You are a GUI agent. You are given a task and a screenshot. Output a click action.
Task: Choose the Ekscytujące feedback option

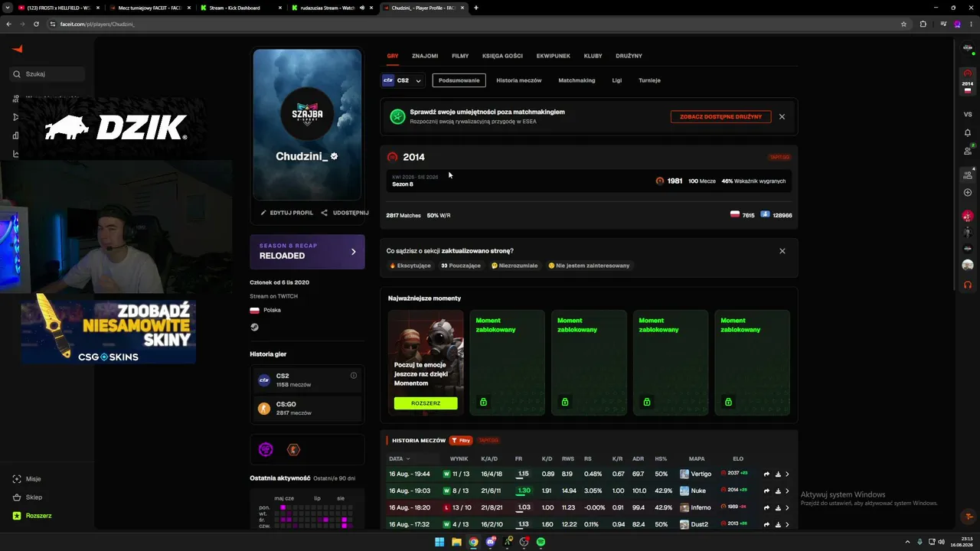click(410, 266)
